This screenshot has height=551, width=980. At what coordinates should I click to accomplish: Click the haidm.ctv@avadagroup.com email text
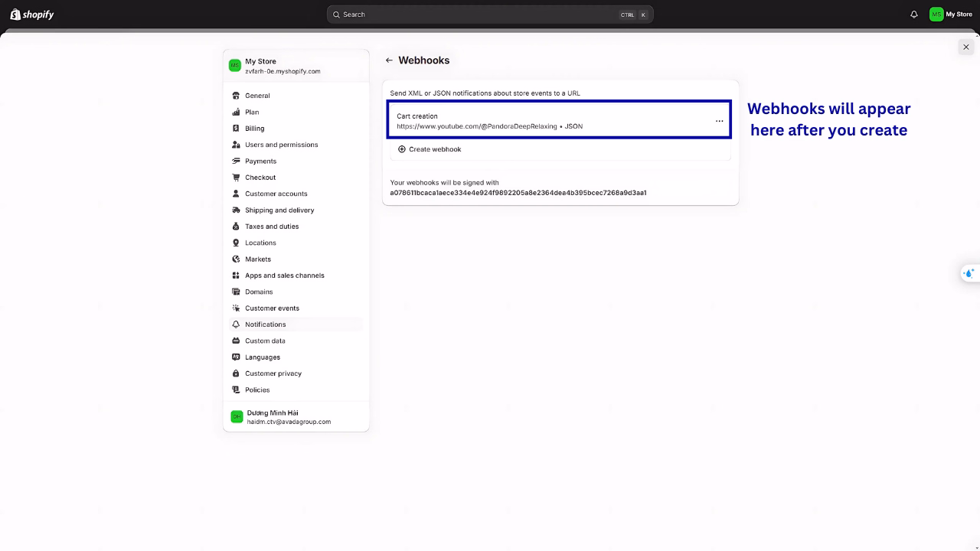point(289,422)
